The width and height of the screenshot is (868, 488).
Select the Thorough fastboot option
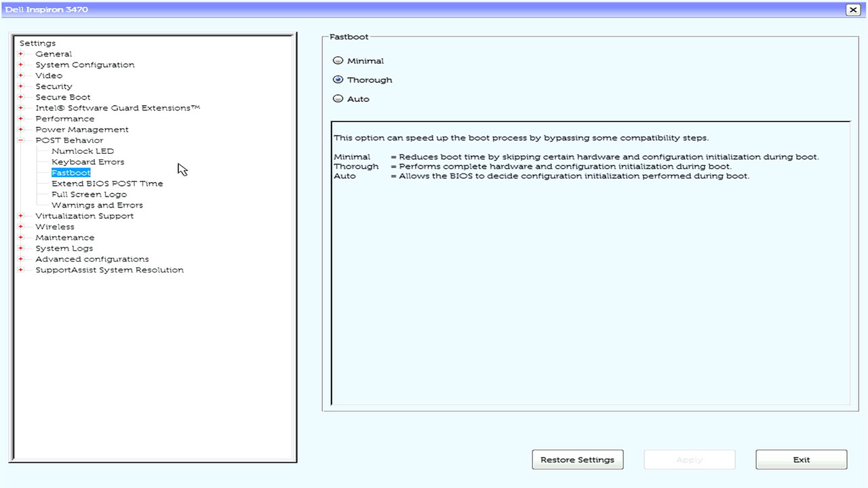(338, 80)
